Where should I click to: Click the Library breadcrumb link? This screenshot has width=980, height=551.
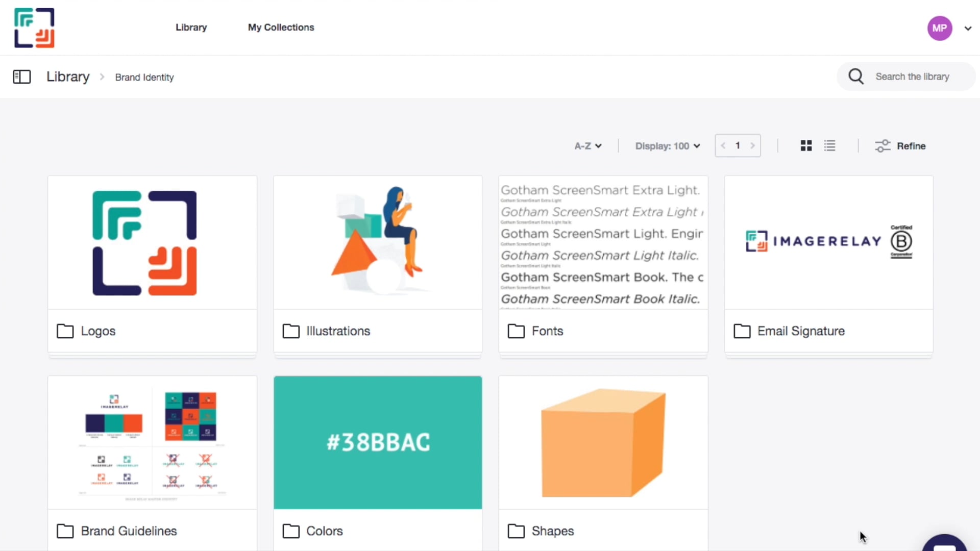[68, 77]
